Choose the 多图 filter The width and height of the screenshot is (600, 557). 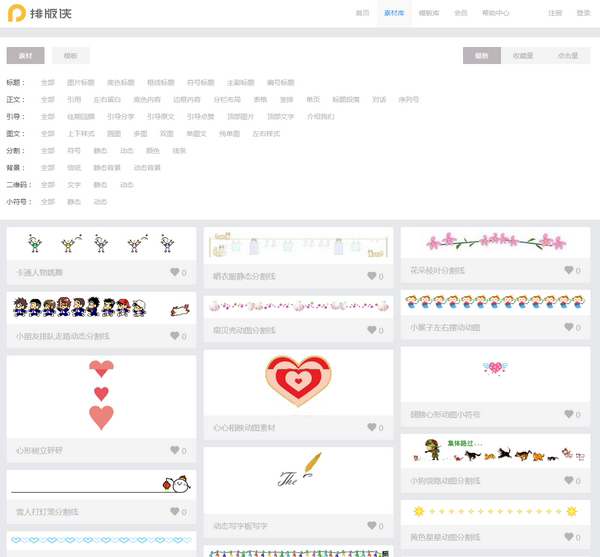tap(140, 134)
